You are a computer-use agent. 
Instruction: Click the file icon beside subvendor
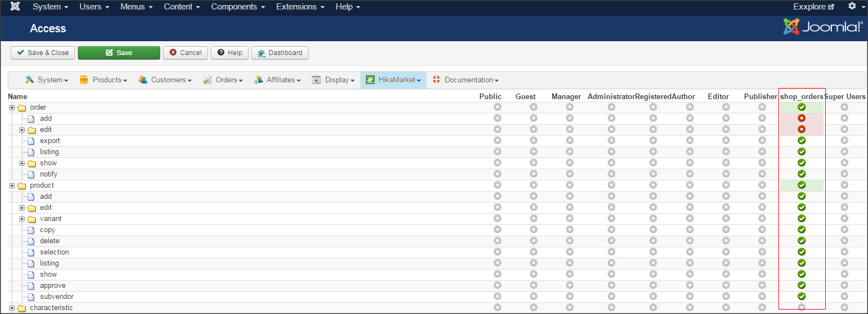coord(31,297)
